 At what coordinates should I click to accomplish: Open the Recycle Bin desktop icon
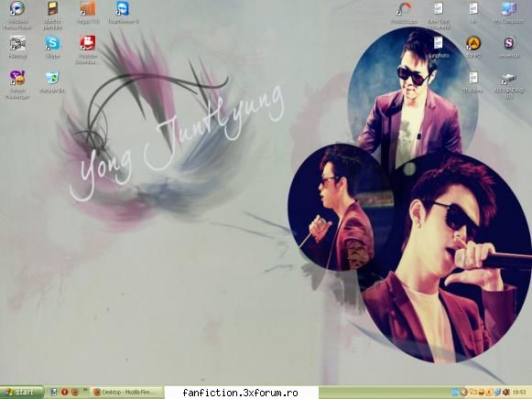pos(52,81)
